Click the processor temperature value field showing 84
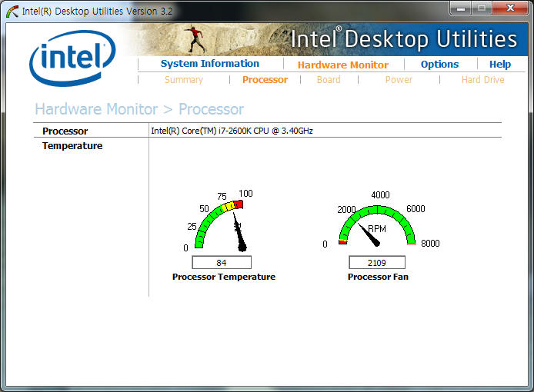534x392 pixels. pos(222,262)
